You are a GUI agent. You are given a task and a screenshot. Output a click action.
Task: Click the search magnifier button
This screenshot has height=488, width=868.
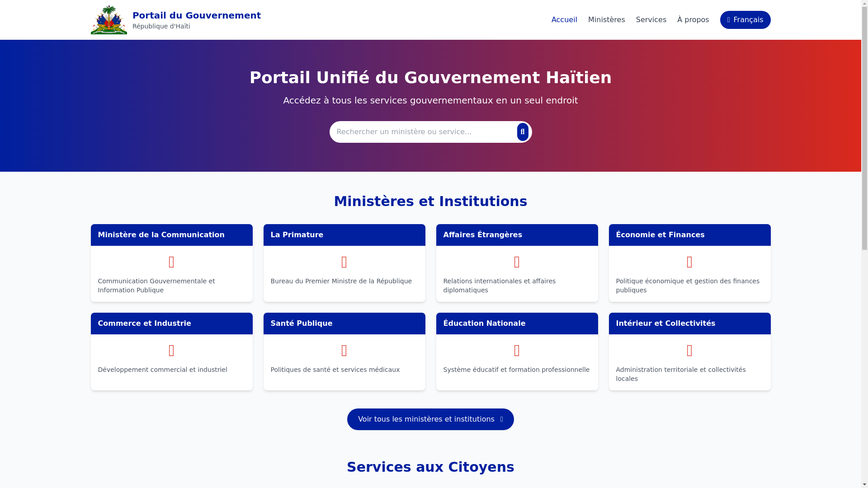tap(523, 132)
